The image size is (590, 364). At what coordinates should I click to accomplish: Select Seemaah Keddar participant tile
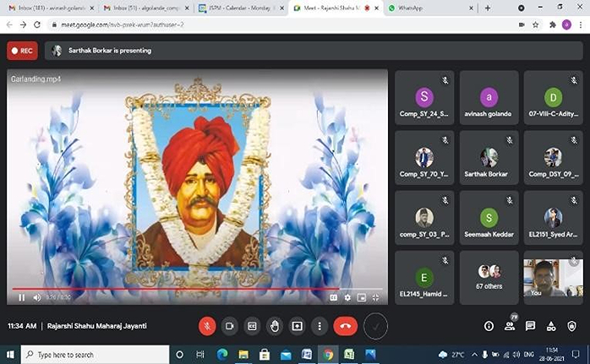tap(489, 218)
